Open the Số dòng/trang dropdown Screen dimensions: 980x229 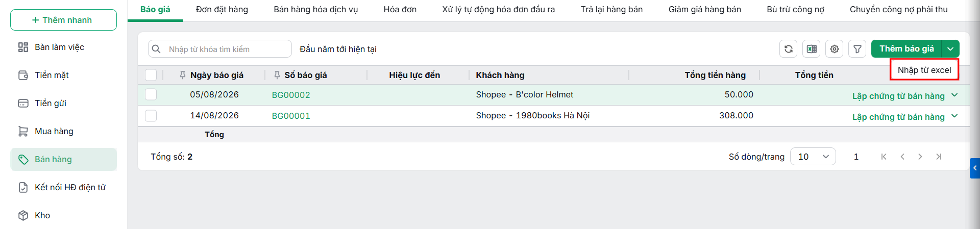pyautogui.click(x=813, y=157)
